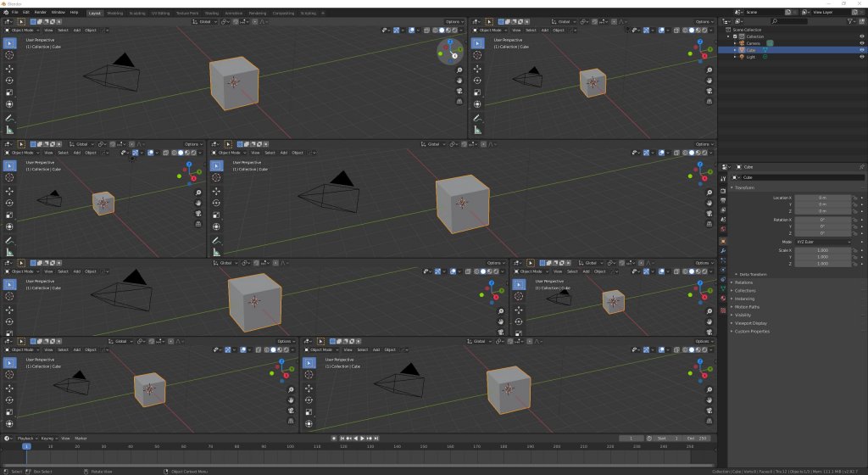Open the Keying popover in the timeline
868x475 pixels.
49,439
